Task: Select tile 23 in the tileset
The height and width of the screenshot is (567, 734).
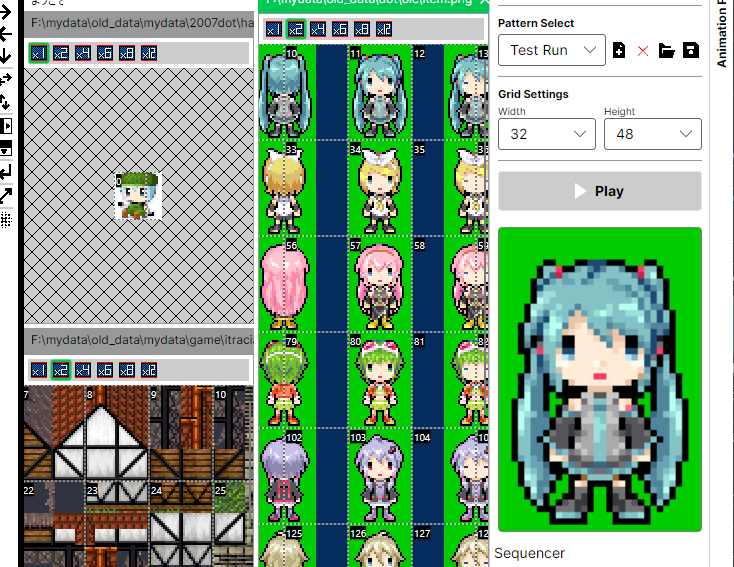Action: click(x=117, y=524)
